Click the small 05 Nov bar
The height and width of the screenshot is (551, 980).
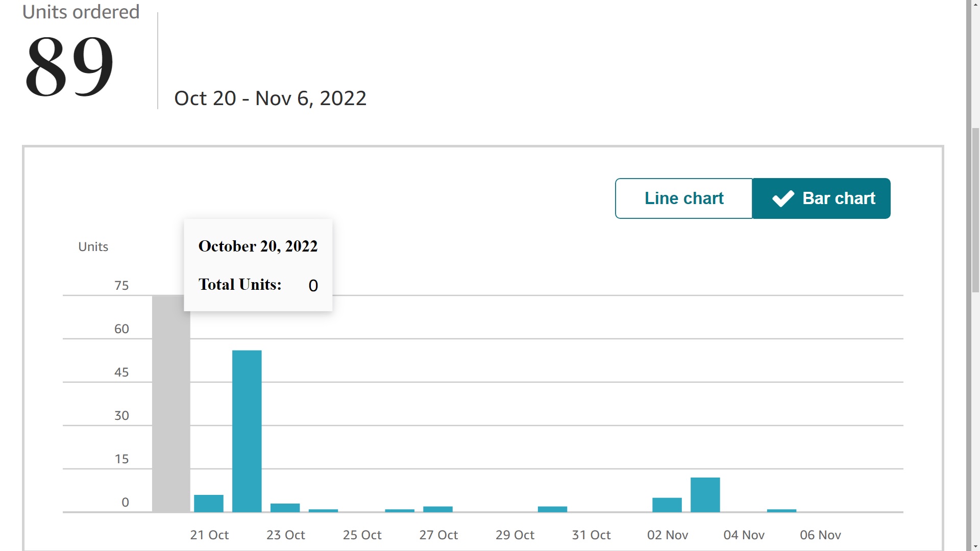(x=782, y=511)
